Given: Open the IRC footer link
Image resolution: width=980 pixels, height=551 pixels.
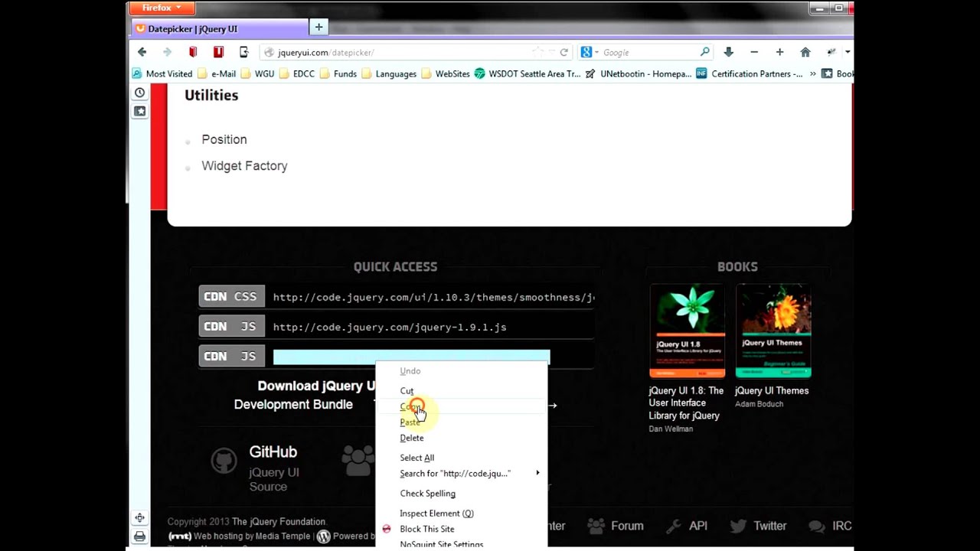Looking at the screenshot, I should click(831, 526).
